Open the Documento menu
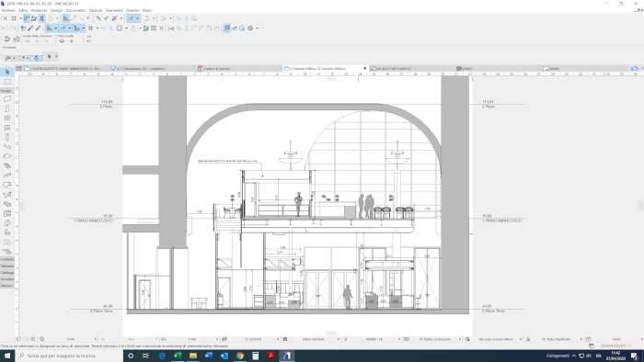 (x=76, y=10)
